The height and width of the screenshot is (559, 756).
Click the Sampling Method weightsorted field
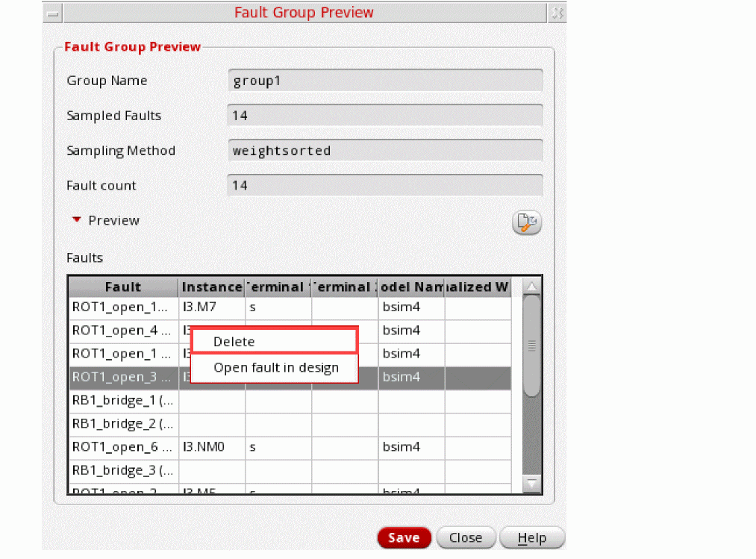point(385,151)
